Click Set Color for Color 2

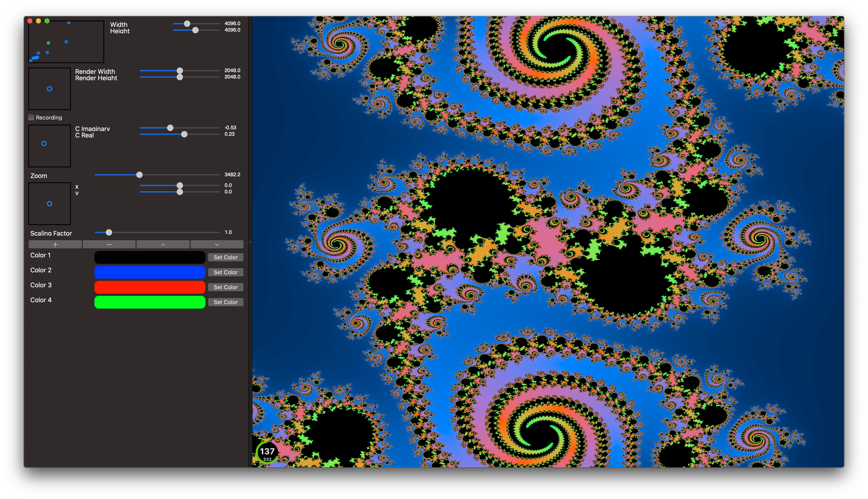tap(225, 272)
